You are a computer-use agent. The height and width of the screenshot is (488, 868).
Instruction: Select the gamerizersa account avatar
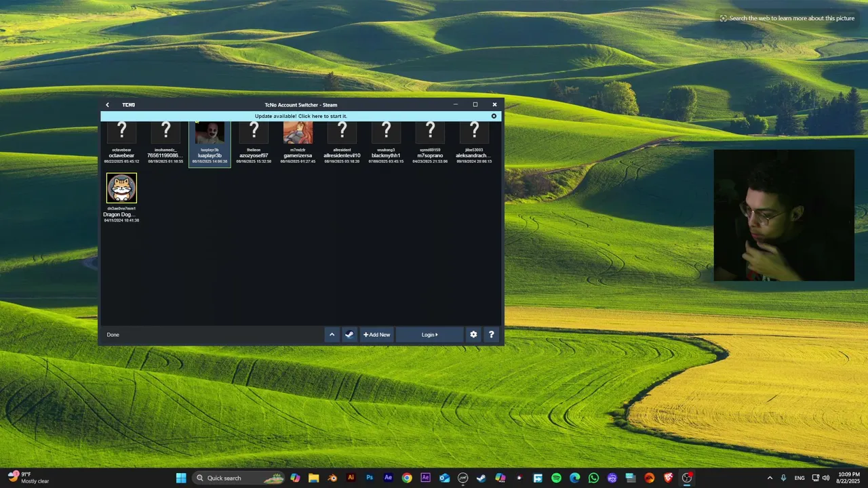[x=298, y=133]
